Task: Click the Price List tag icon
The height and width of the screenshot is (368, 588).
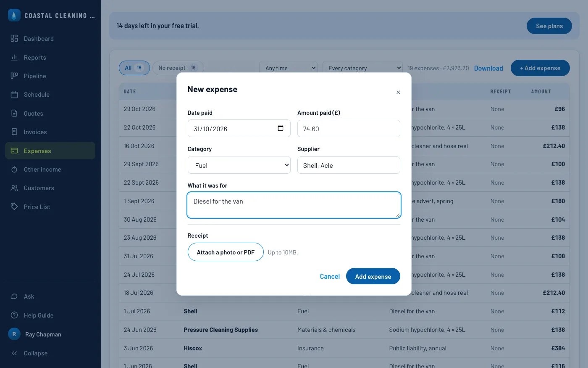Action: (14, 207)
